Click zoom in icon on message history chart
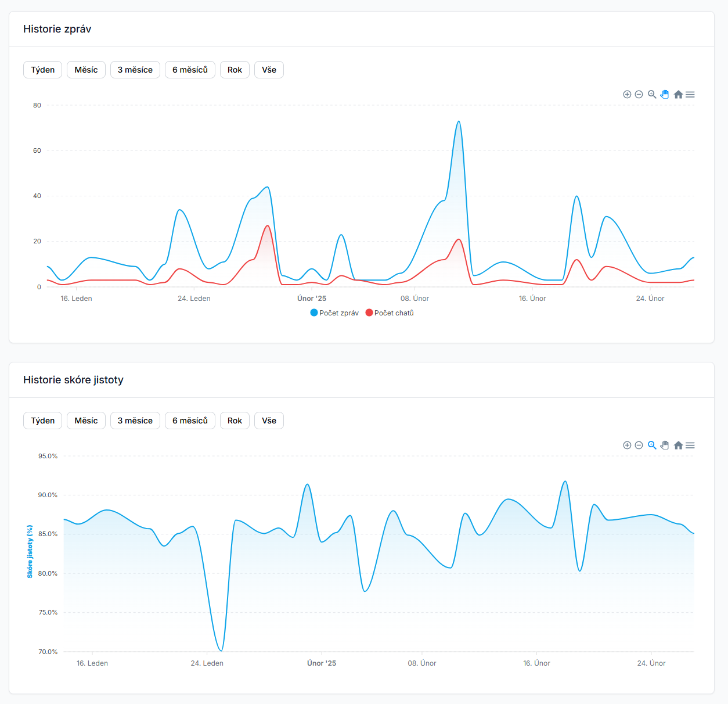This screenshot has height=704, width=728. pyautogui.click(x=627, y=95)
